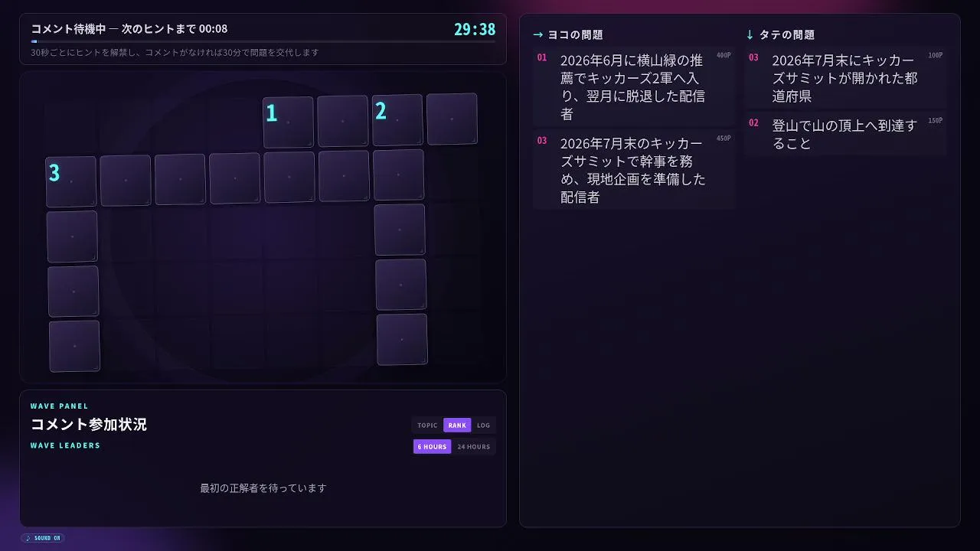Click the WAVE LEADERS label
Viewport: 980px width, 551px height.
pos(65,445)
